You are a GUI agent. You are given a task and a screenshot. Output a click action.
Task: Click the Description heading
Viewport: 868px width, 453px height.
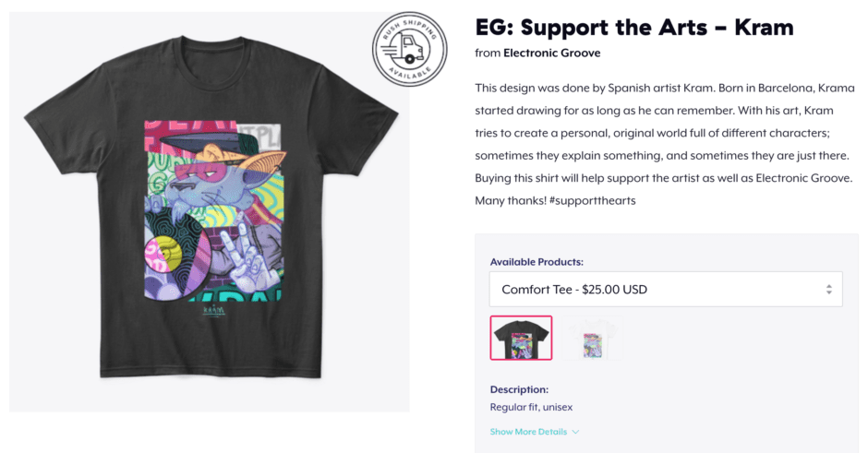click(519, 389)
